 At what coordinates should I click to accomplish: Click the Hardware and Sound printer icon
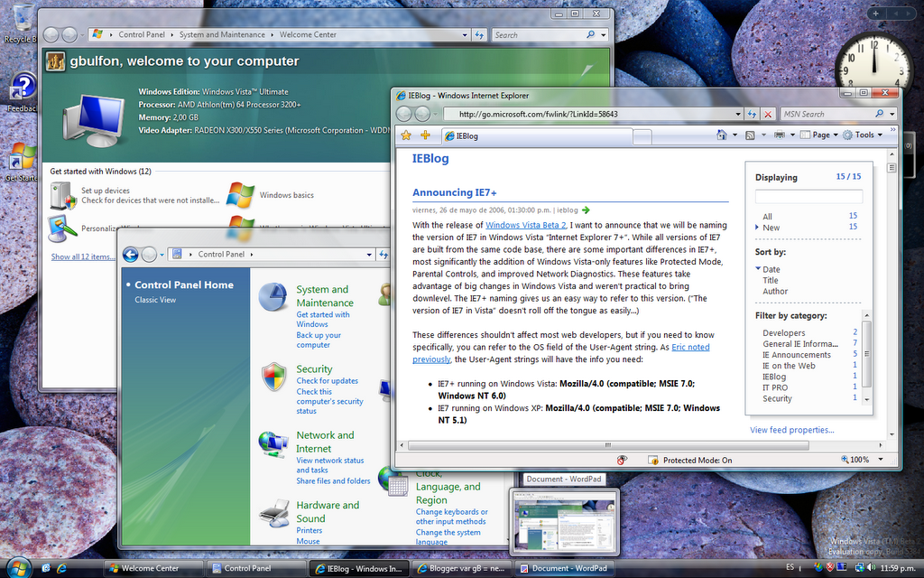tap(274, 513)
